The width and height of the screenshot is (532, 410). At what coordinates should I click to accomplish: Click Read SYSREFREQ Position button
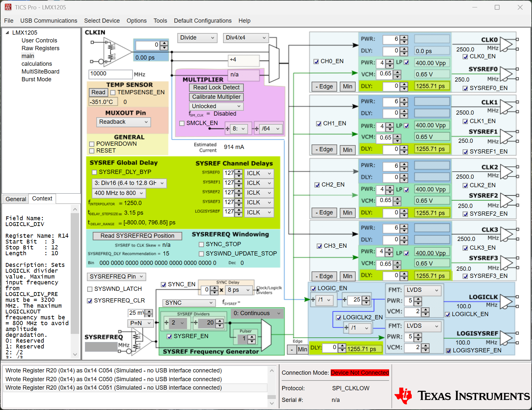pos(137,236)
